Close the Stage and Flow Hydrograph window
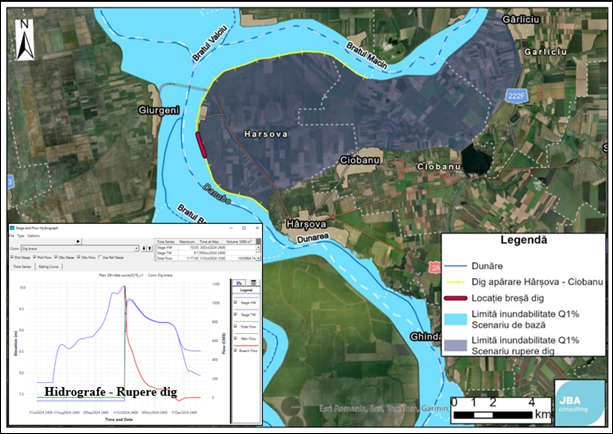This screenshot has height=434, width=613. point(257,228)
